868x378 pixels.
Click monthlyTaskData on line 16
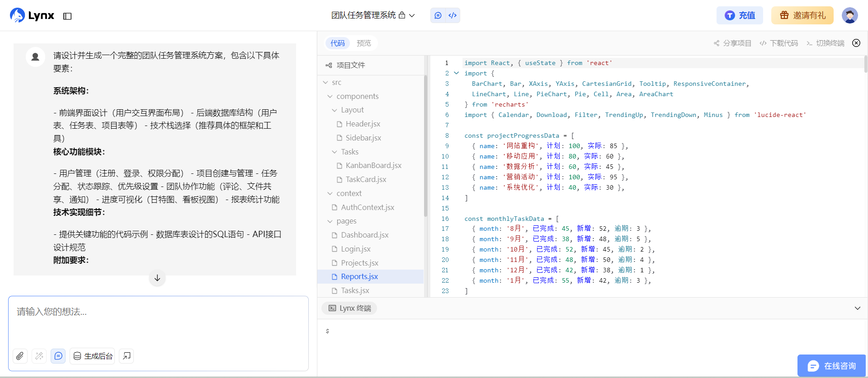[515, 219]
